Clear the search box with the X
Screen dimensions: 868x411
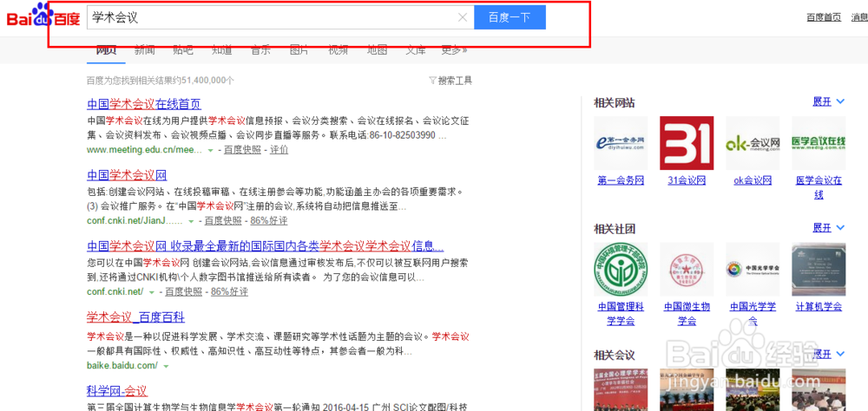(x=463, y=17)
